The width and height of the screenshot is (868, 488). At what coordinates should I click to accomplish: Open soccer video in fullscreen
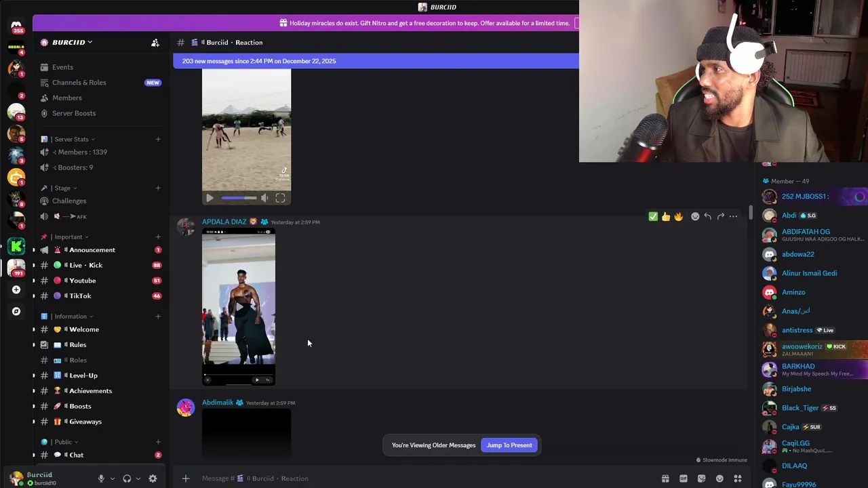pos(280,198)
